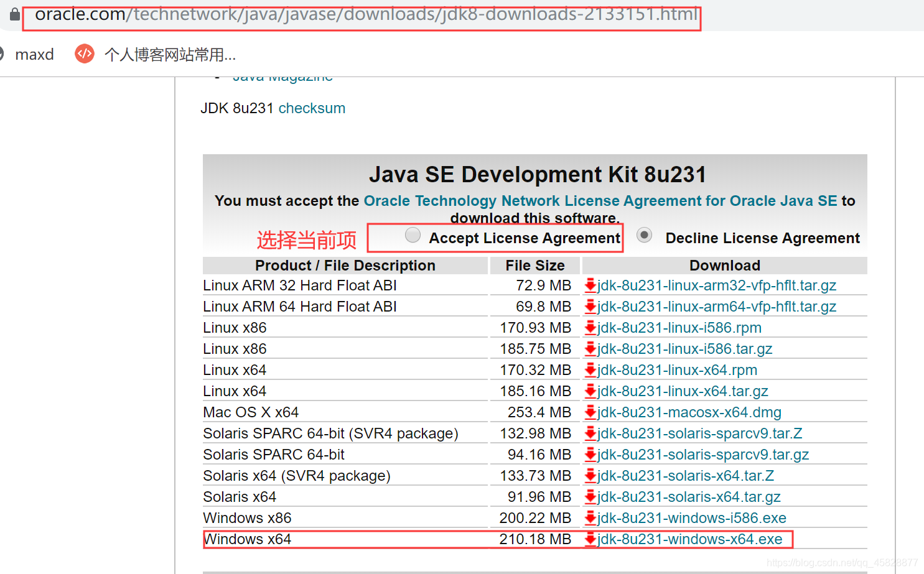Download jdk-8u231-solaris-sparcv9.tar.gz
This screenshot has height=574, width=924.
tap(704, 455)
